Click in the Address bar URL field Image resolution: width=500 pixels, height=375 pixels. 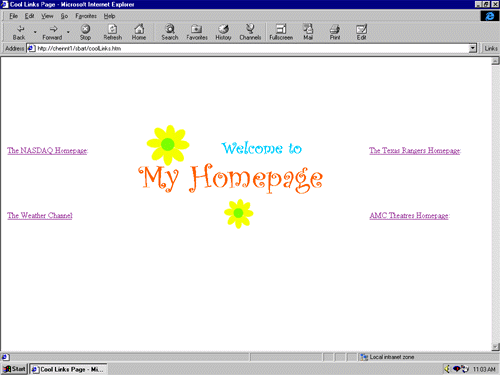(x=252, y=48)
